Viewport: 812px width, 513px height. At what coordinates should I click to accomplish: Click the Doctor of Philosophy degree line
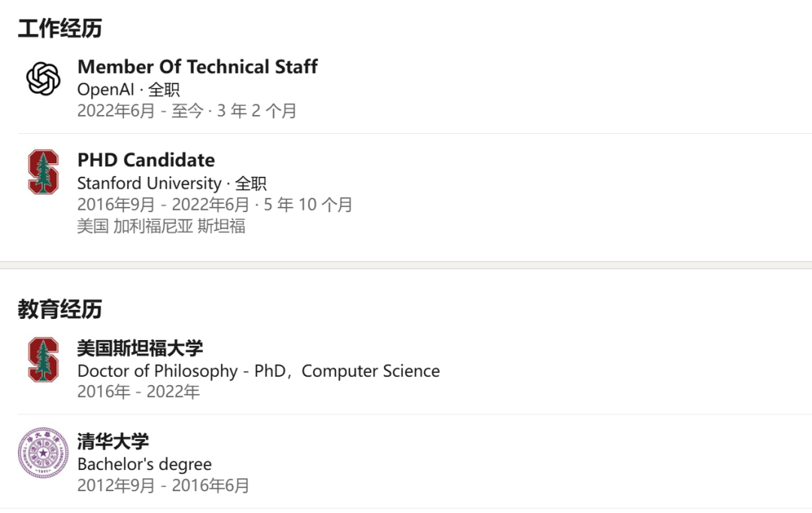point(258,371)
